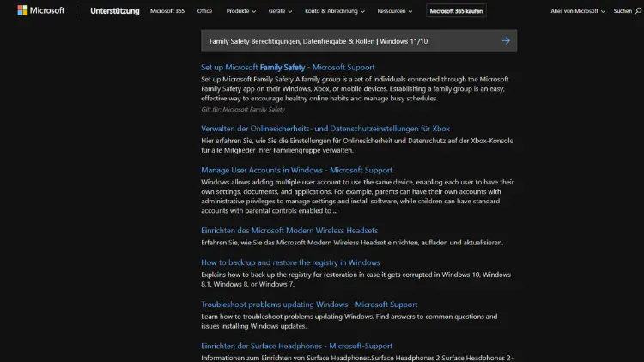Screen dimensions: 644x362
Task: Open Einrichten des Microsoft Modern Wireless Headsets
Action: point(289,230)
